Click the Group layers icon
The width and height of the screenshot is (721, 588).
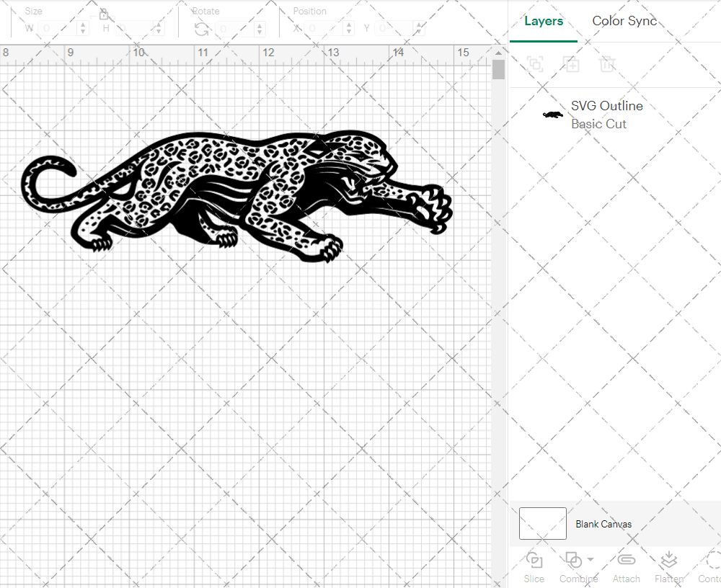[x=535, y=64]
